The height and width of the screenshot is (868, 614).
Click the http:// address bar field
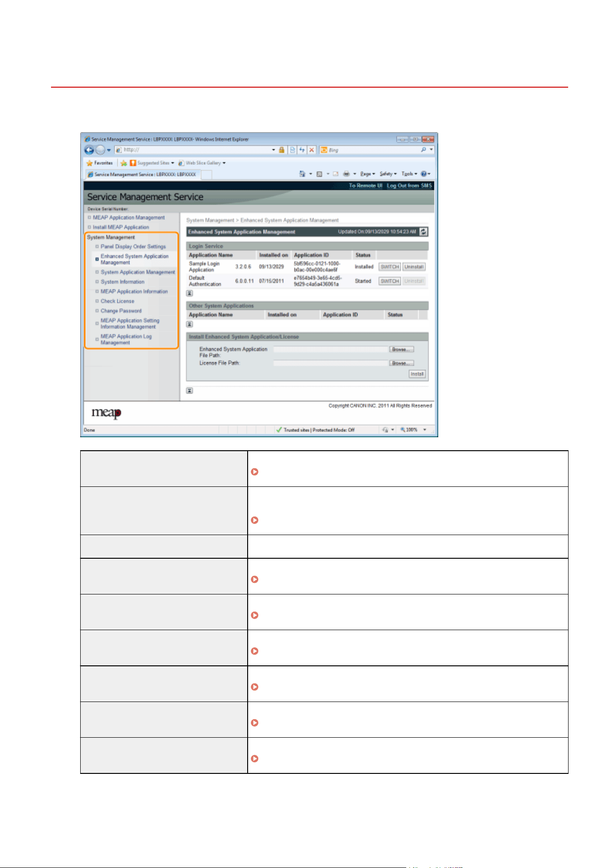coord(197,150)
